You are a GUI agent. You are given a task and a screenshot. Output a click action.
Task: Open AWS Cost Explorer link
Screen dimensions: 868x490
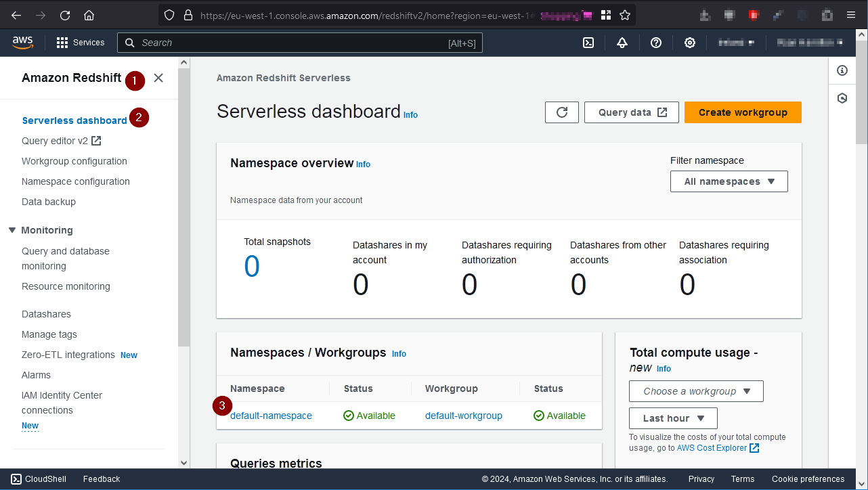712,448
